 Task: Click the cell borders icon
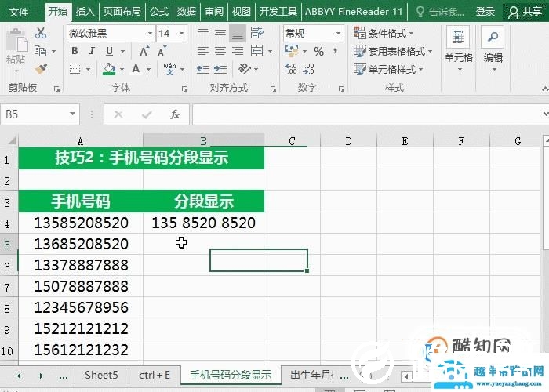[75, 69]
